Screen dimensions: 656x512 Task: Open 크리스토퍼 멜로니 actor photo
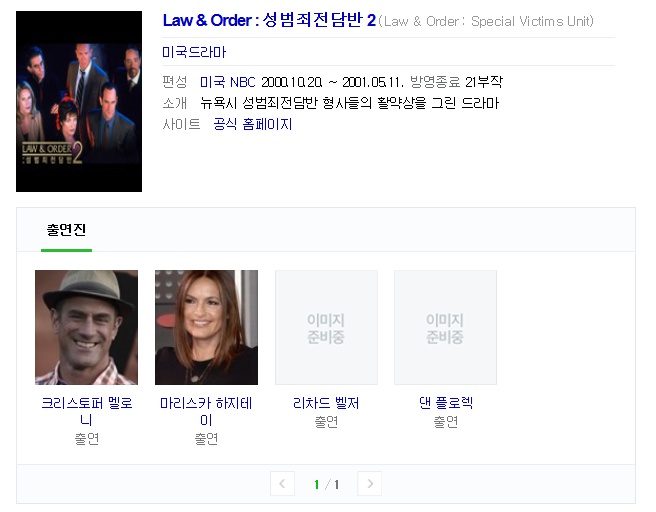pyautogui.click(x=87, y=327)
